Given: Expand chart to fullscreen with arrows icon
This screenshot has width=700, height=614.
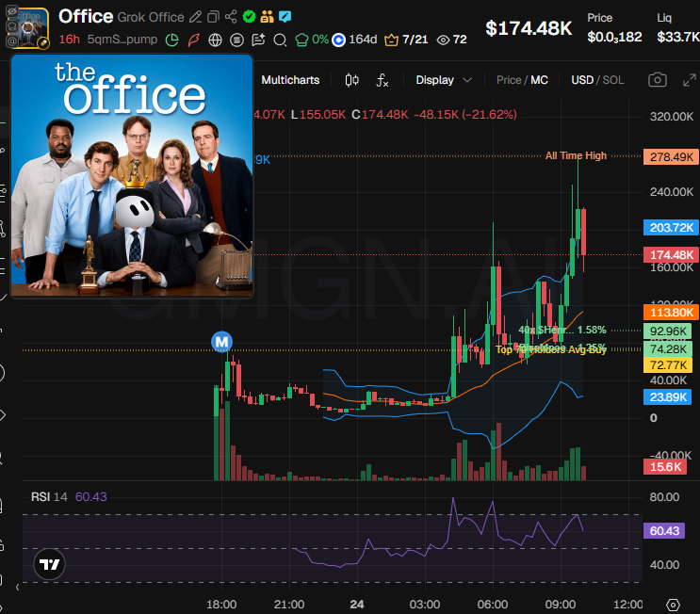Looking at the screenshot, I should pos(690,80).
